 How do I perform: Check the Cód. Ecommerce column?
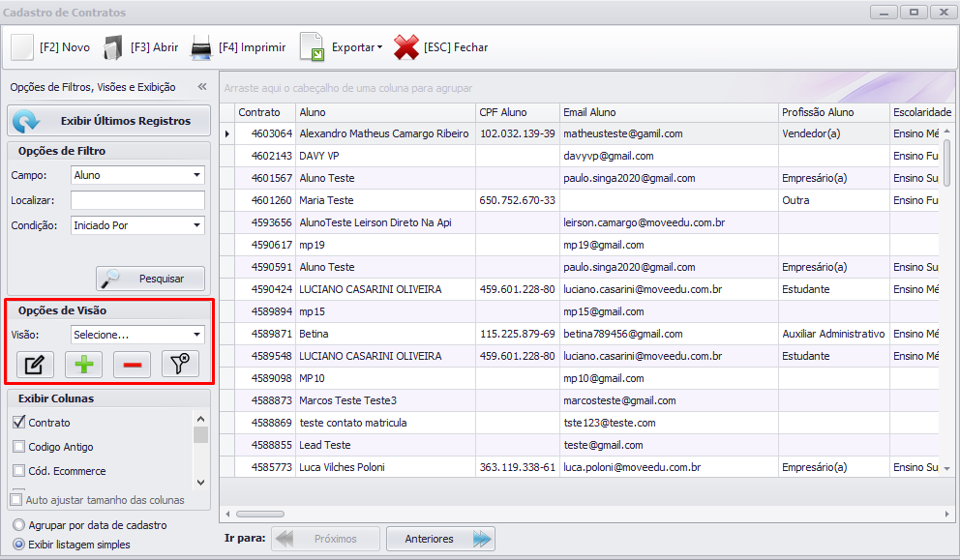(x=19, y=471)
